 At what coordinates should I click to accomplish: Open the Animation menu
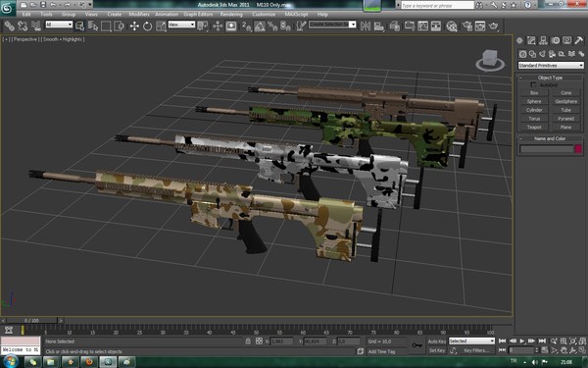click(x=167, y=15)
